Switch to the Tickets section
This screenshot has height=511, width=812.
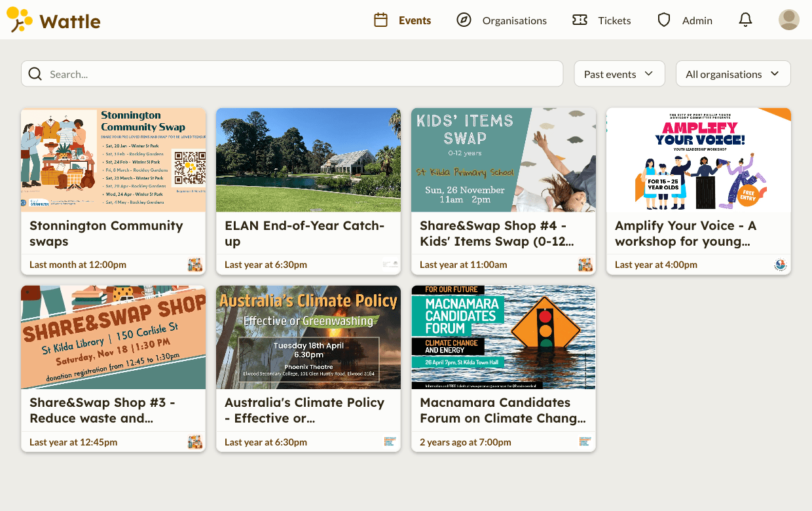click(x=614, y=20)
